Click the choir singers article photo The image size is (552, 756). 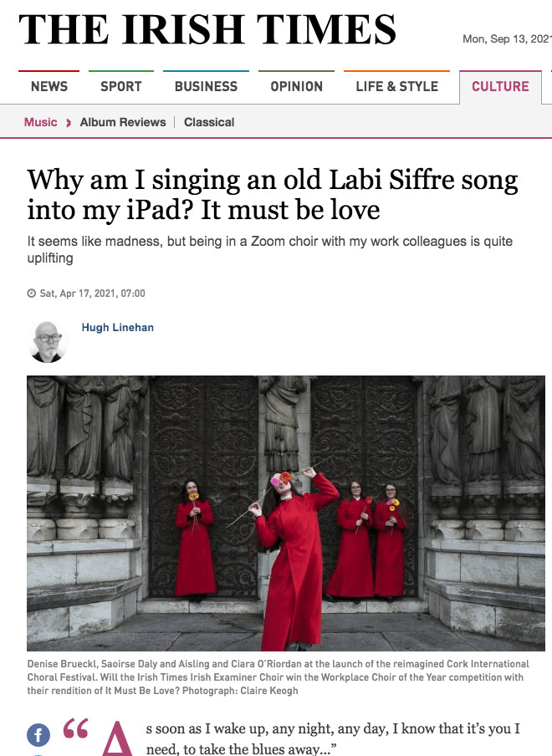(x=286, y=513)
